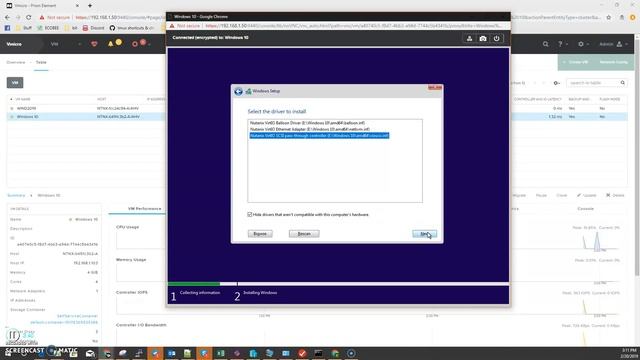Toggle Hide incompatible drivers checkbox

[x=250, y=214]
